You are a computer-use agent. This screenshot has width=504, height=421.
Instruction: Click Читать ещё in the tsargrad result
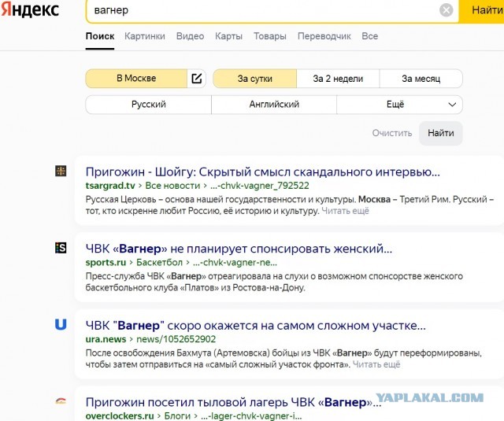pyautogui.click(x=345, y=211)
